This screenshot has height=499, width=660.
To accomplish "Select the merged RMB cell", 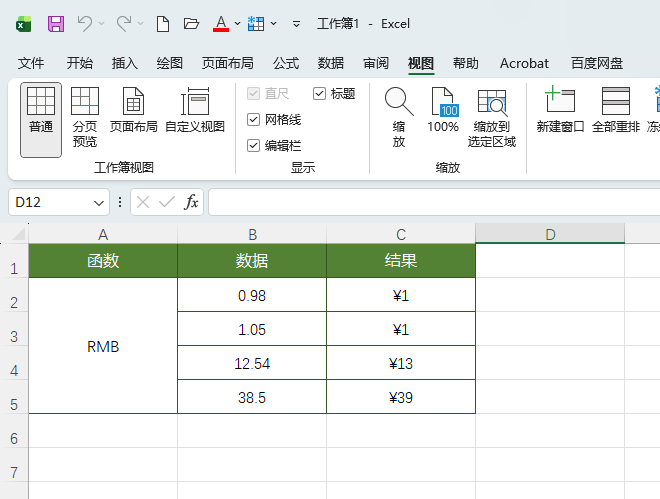I will (103, 346).
